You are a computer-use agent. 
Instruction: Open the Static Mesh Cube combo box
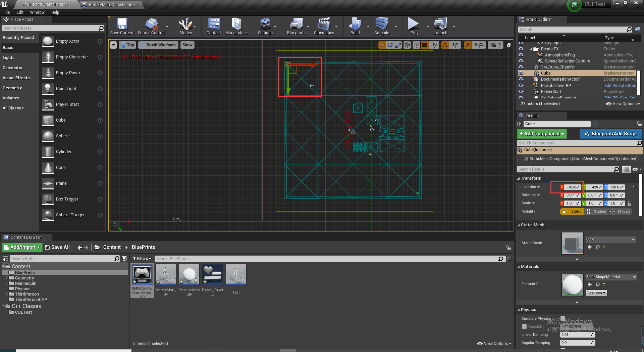click(610, 239)
